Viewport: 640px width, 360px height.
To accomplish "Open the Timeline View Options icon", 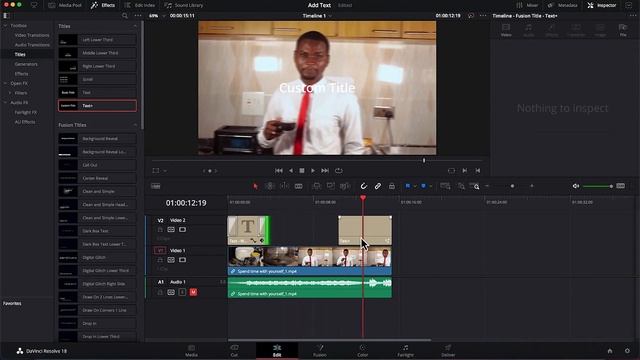I will coord(156,186).
